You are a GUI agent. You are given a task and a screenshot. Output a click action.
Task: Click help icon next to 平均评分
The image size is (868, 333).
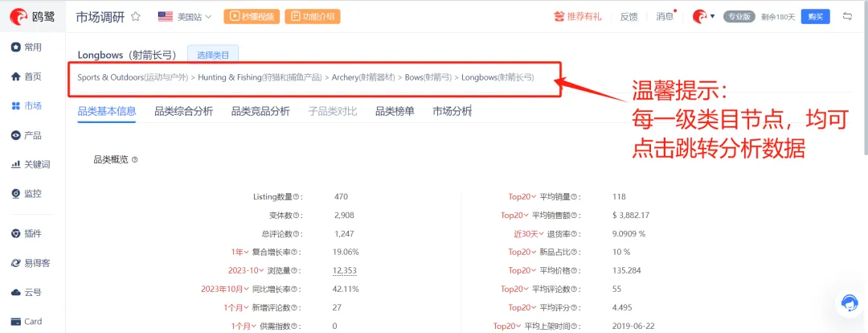[x=574, y=307]
